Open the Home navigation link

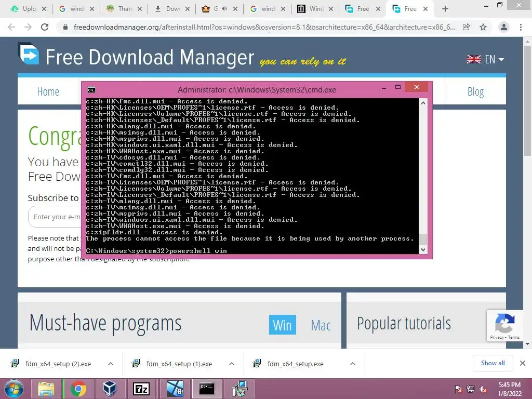click(x=48, y=91)
